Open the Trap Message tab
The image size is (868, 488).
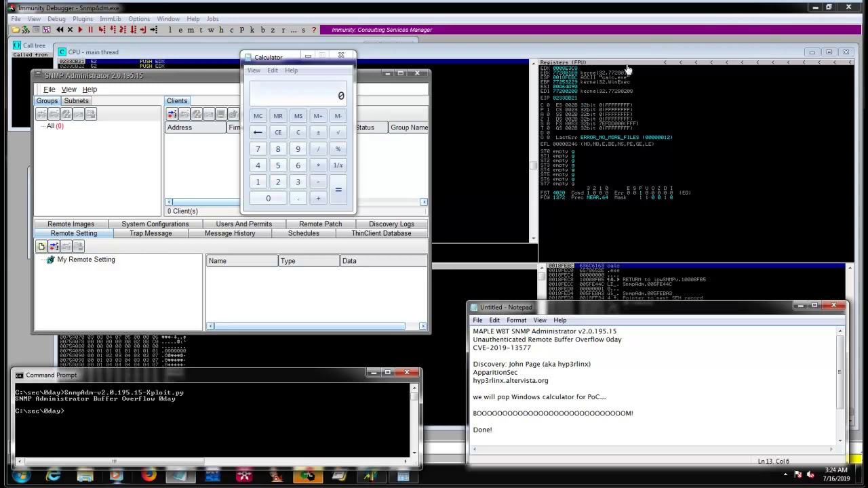151,233
